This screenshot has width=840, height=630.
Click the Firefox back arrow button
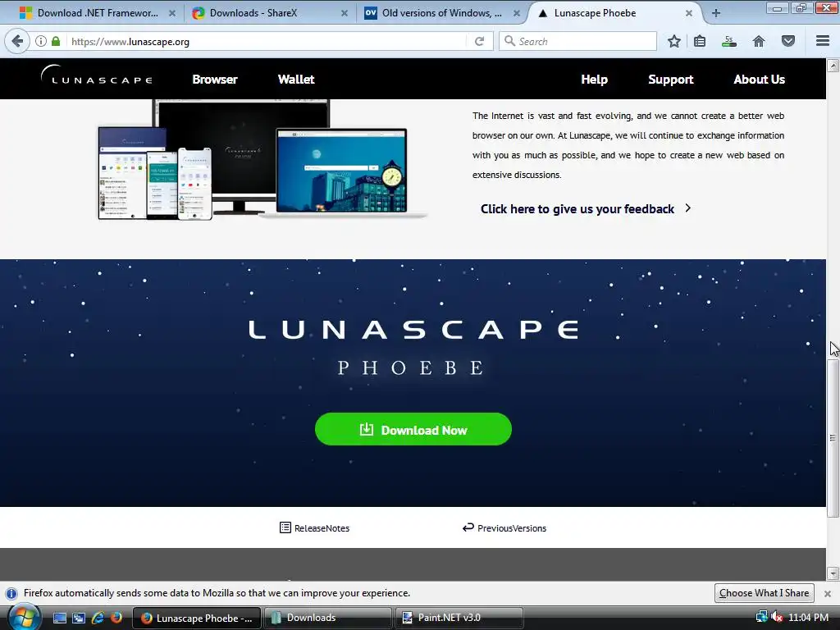17,41
